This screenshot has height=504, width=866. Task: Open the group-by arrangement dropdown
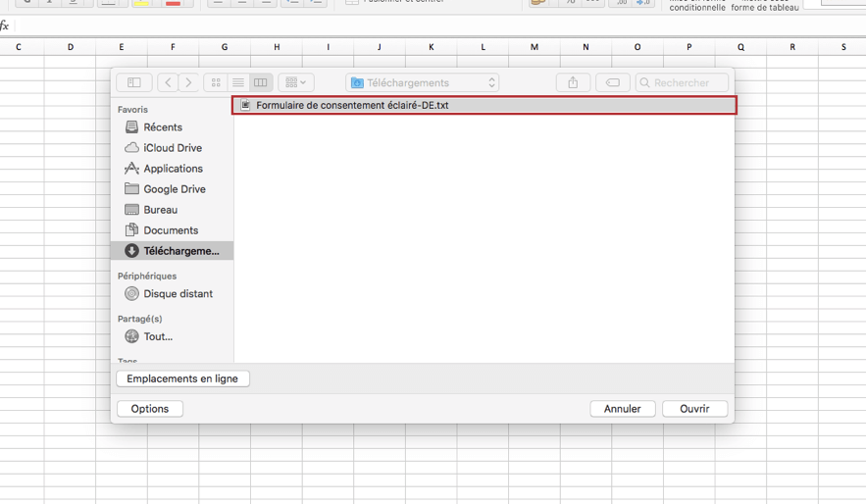pyautogui.click(x=296, y=82)
